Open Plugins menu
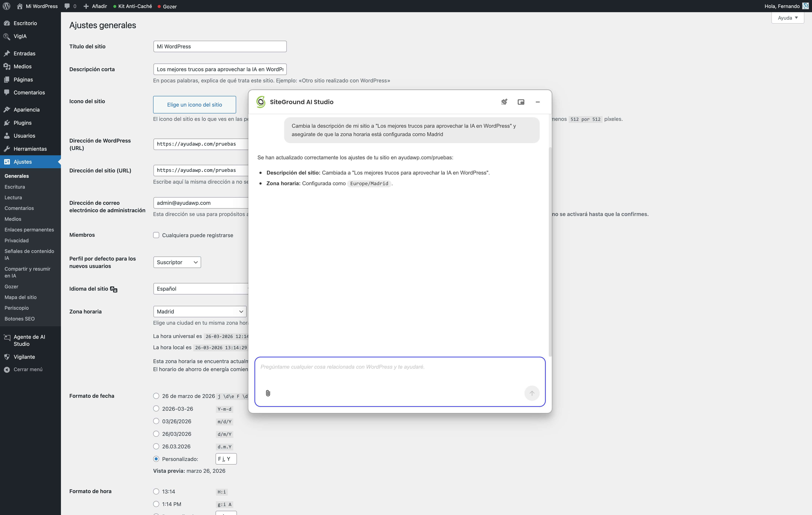Image resolution: width=812 pixels, height=515 pixels. pos(30,123)
